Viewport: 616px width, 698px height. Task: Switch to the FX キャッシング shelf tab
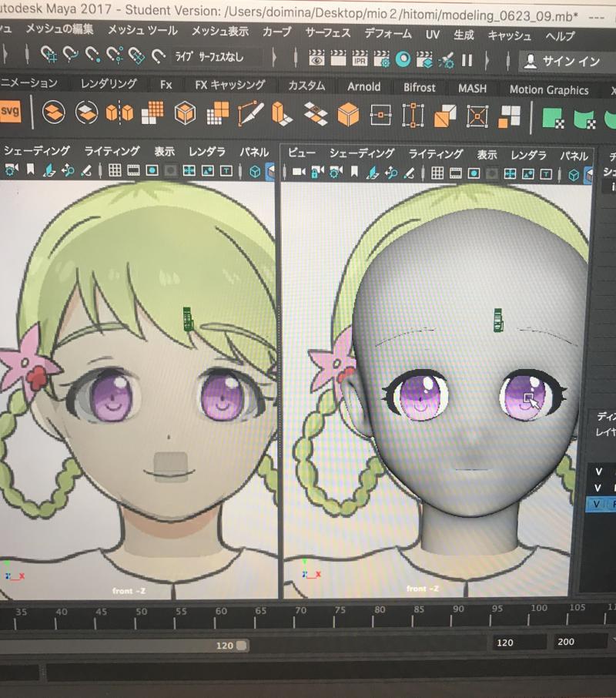pos(230,85)
